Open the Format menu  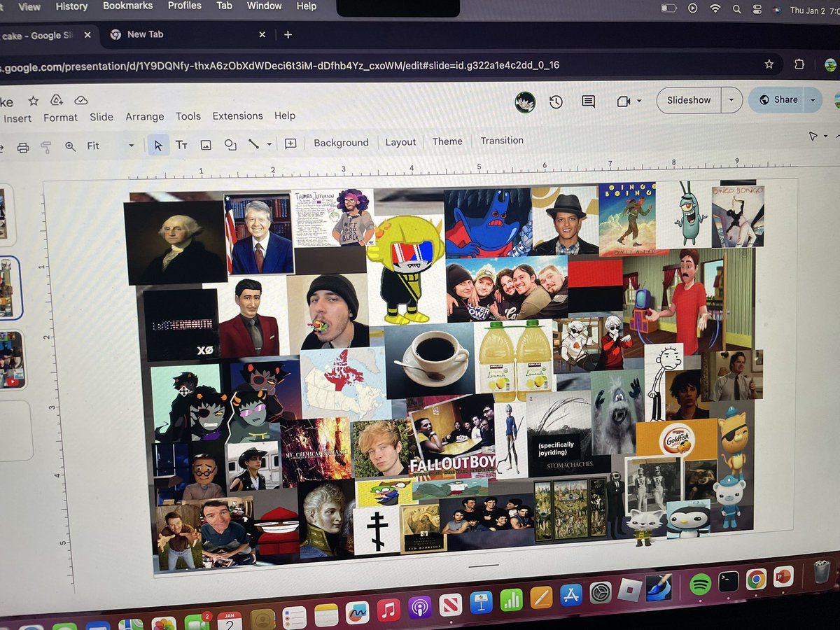click(x=60, y=118)
